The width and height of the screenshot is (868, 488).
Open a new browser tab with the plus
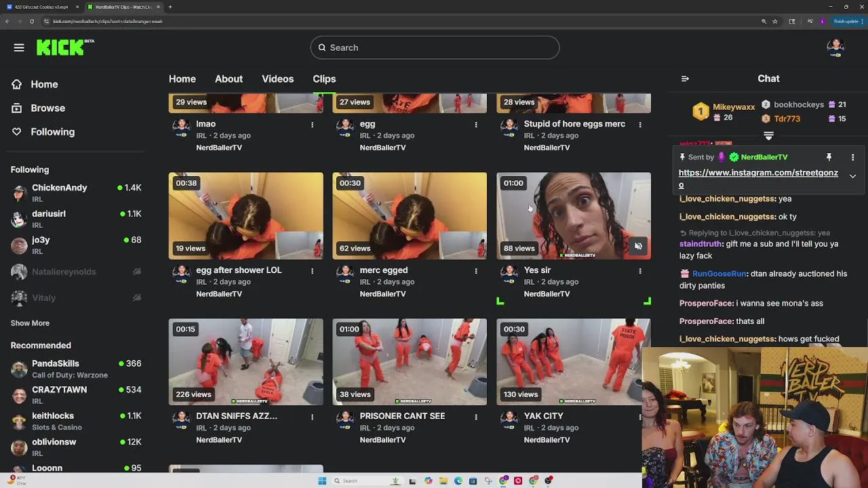point(170,7)
